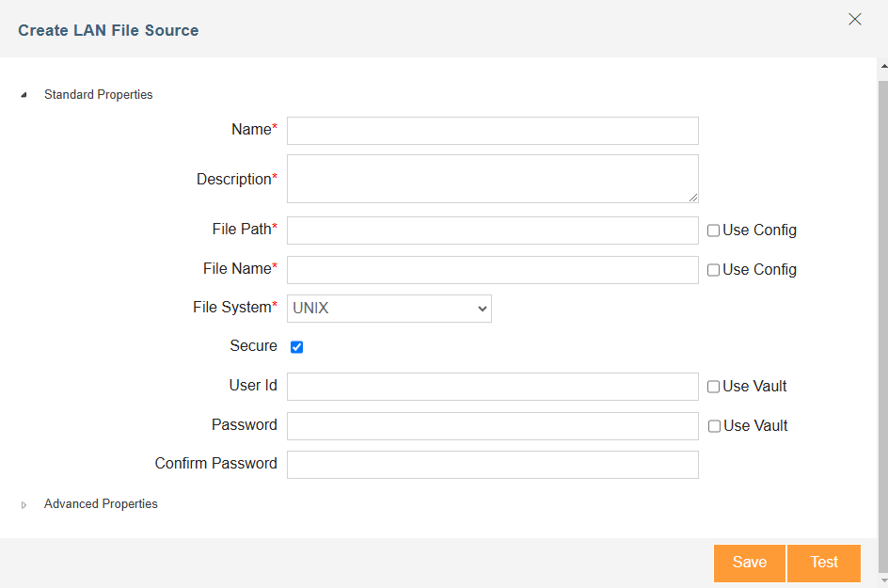Uncheck the Secure checkbox
This screenshot has width=888, height=588.
point(296,347)
